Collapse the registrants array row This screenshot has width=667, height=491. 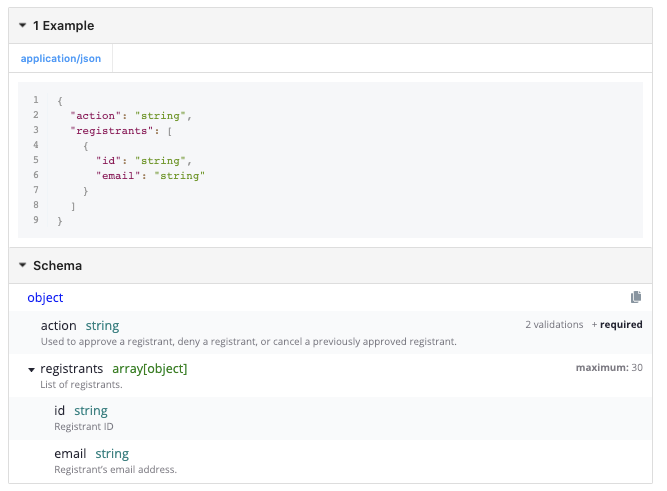[31, 369]
